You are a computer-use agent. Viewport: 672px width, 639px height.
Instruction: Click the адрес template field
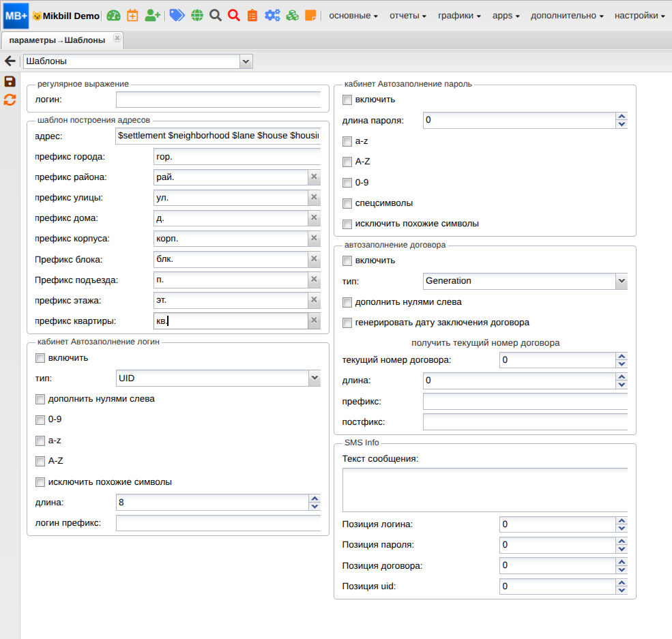click(x=218, y=136)
